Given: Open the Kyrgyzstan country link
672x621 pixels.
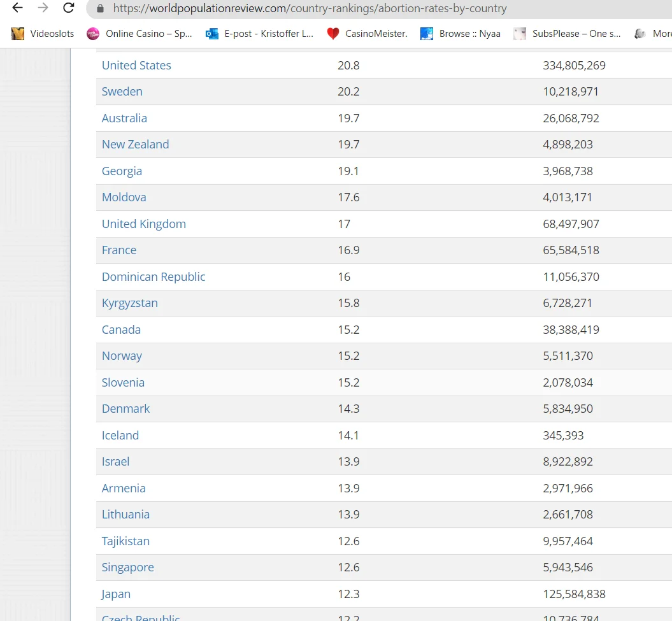Looking at the screenshot, I should tap(130, 303).
